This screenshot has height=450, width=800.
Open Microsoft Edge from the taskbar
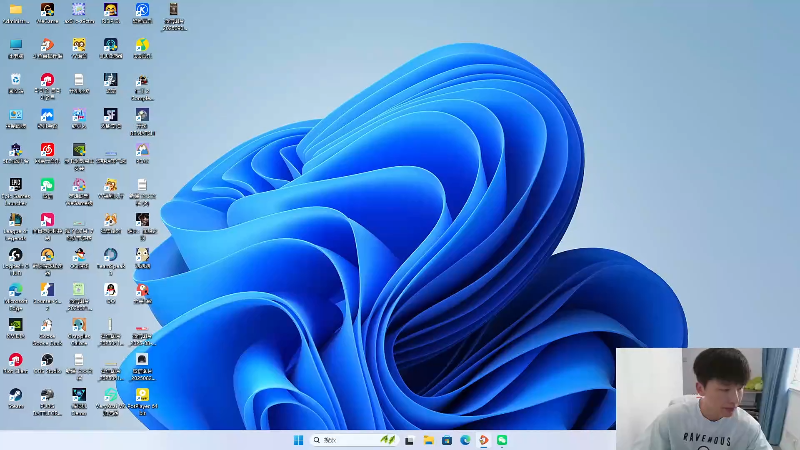tap(465, 440)
